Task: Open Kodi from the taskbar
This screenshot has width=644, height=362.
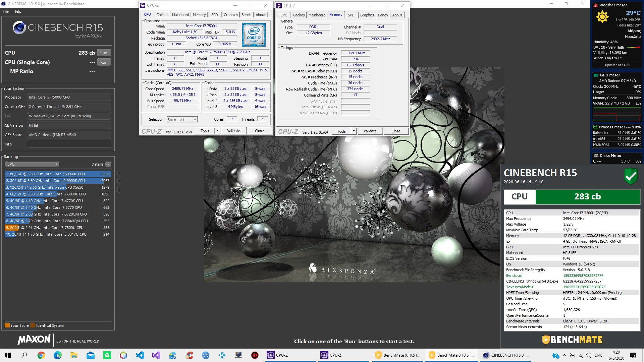Action: pos(222,355)
